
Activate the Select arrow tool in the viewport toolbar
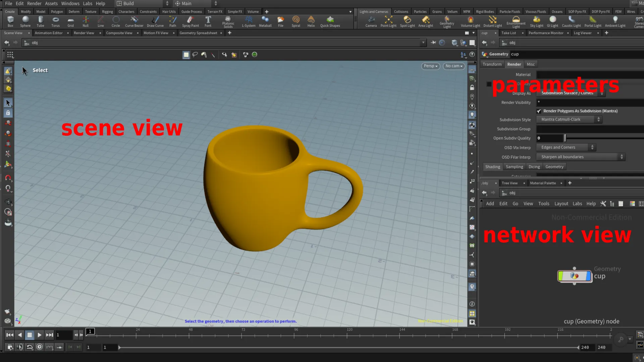[8, 103]
